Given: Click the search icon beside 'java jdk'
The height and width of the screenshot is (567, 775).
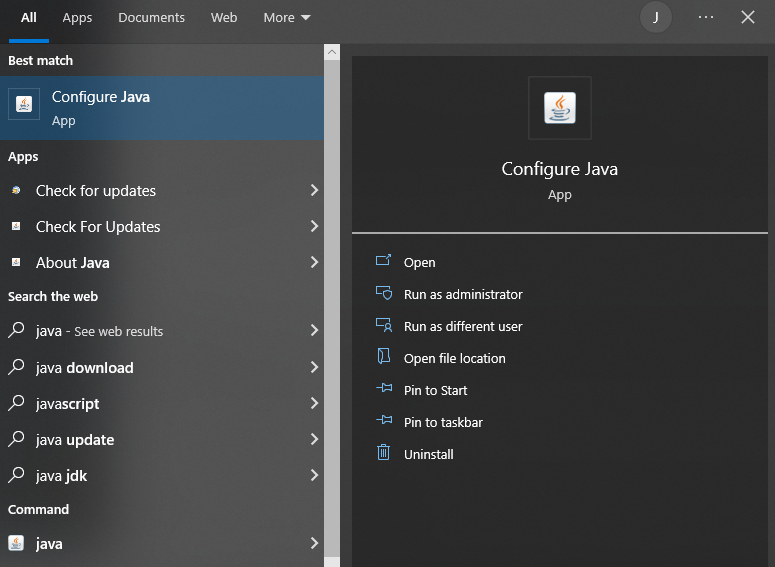Looking at the screenshot, I should click(16, 475).
